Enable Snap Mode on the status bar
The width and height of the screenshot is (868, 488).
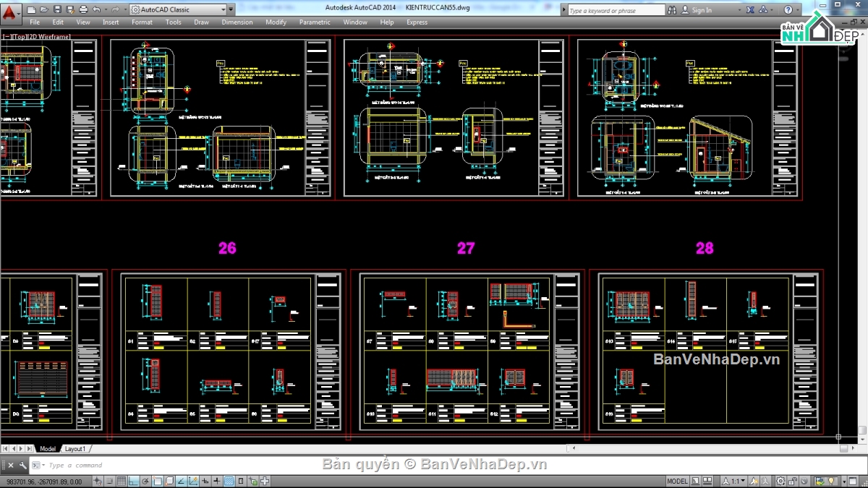pos(110,480)
